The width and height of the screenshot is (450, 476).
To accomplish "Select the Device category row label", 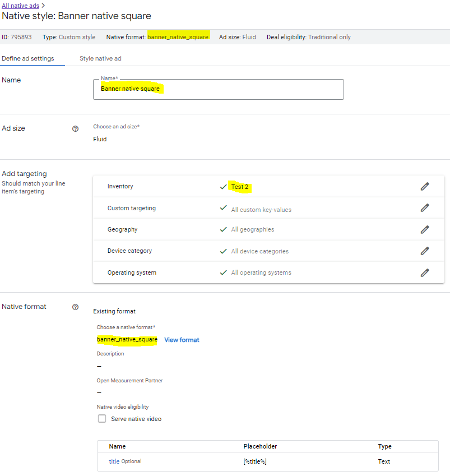I will (129, 251).
